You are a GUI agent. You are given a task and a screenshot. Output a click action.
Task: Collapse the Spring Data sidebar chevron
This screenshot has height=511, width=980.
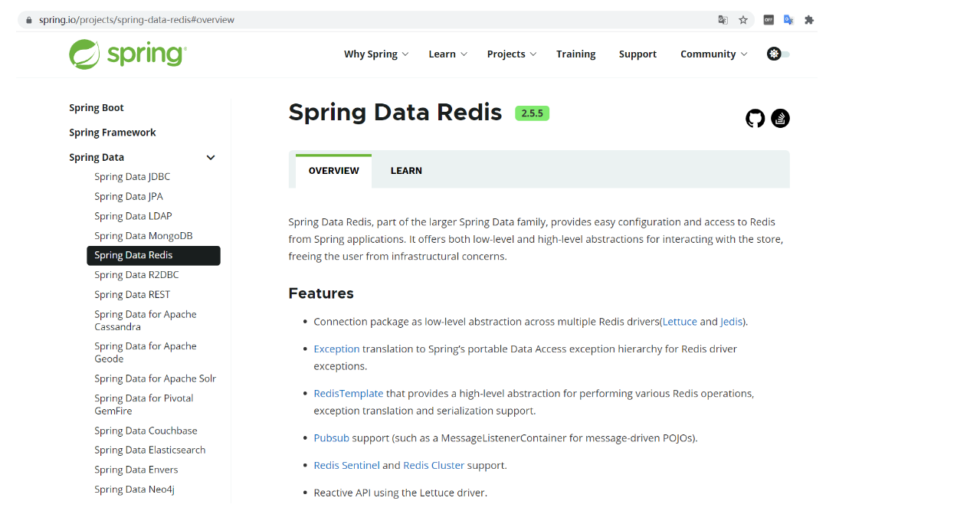211,158
